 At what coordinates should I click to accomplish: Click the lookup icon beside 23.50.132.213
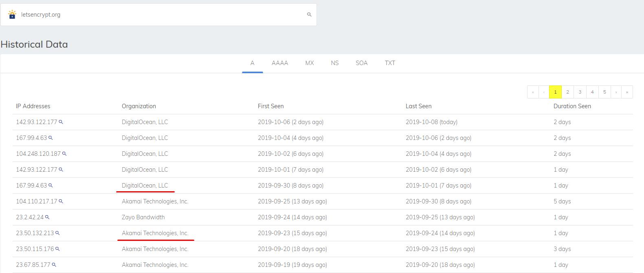point(57,233)
